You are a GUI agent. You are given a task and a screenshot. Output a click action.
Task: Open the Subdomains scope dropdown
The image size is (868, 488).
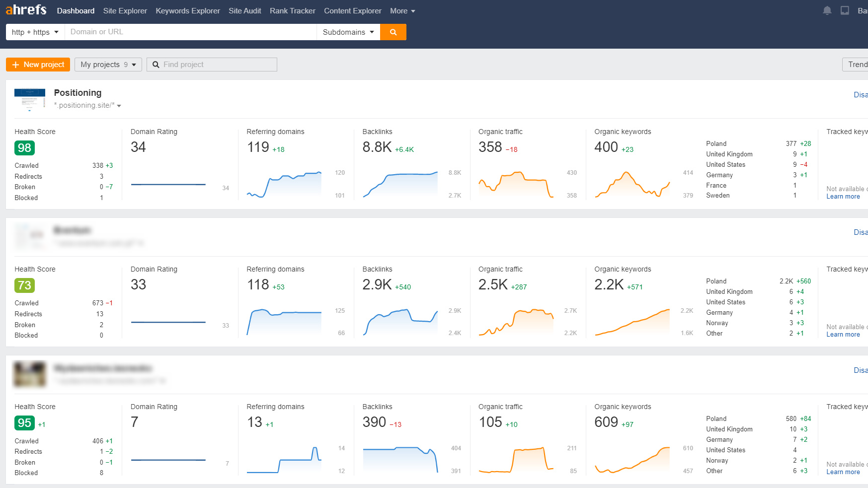[348, 32]
